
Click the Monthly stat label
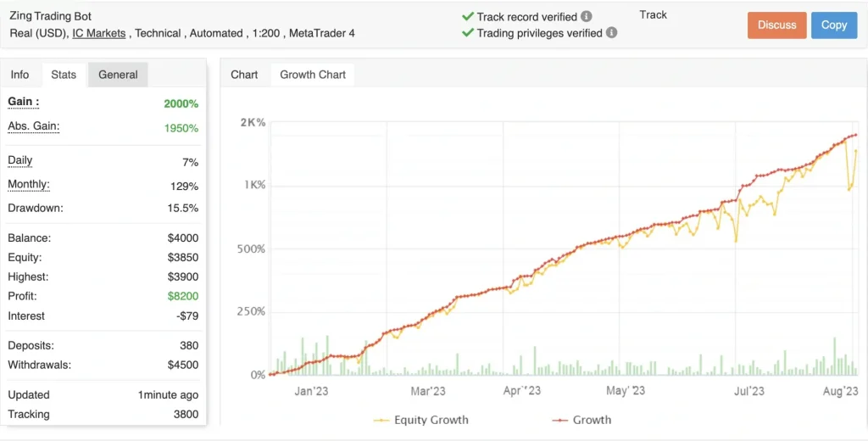29,184
